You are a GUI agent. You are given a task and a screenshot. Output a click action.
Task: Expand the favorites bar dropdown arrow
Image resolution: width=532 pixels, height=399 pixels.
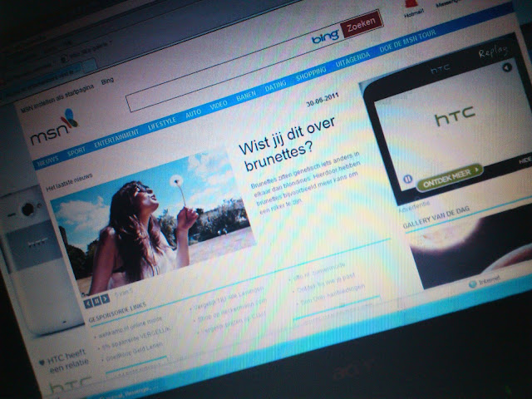(111, 42)
